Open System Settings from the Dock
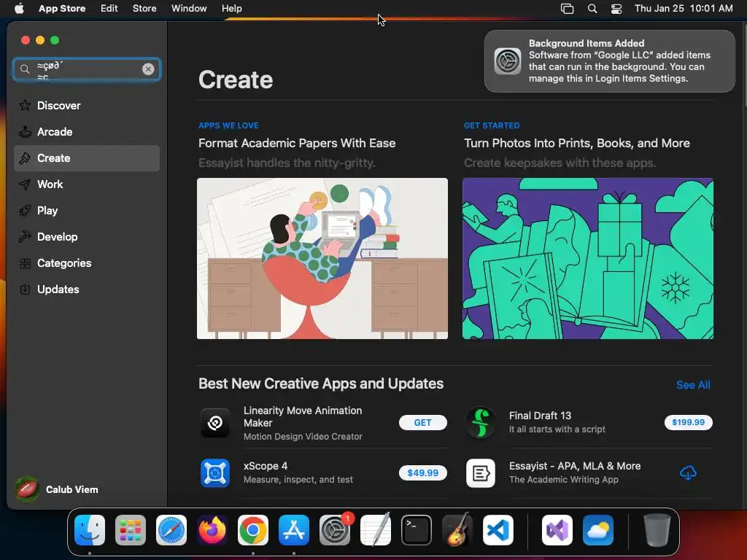747x560 pixels. click(335, 530)
